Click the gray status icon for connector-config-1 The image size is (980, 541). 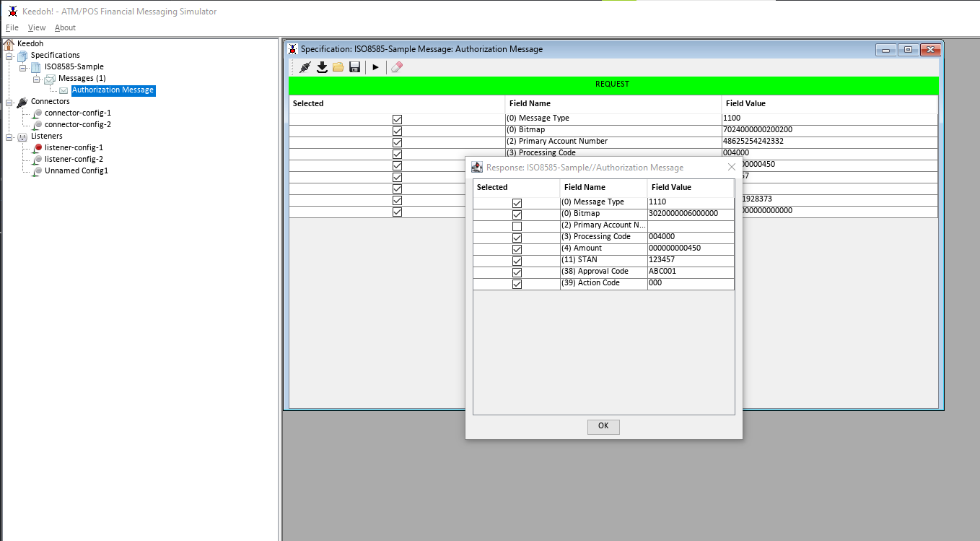[38, 113]
